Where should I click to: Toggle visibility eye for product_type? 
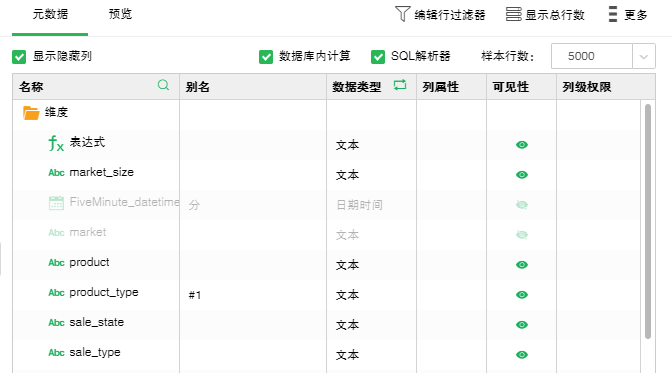click(x=522, y=295)
